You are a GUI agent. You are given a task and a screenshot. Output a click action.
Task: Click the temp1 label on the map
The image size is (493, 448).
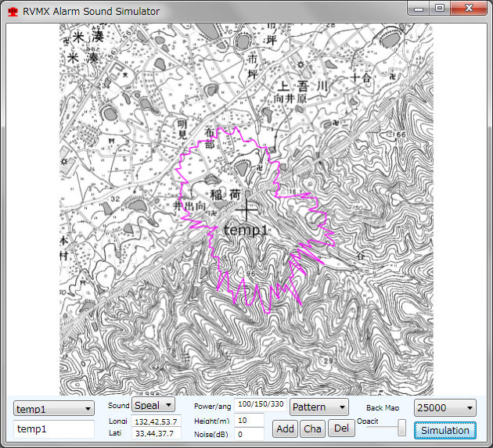click(x=246, y=231)
